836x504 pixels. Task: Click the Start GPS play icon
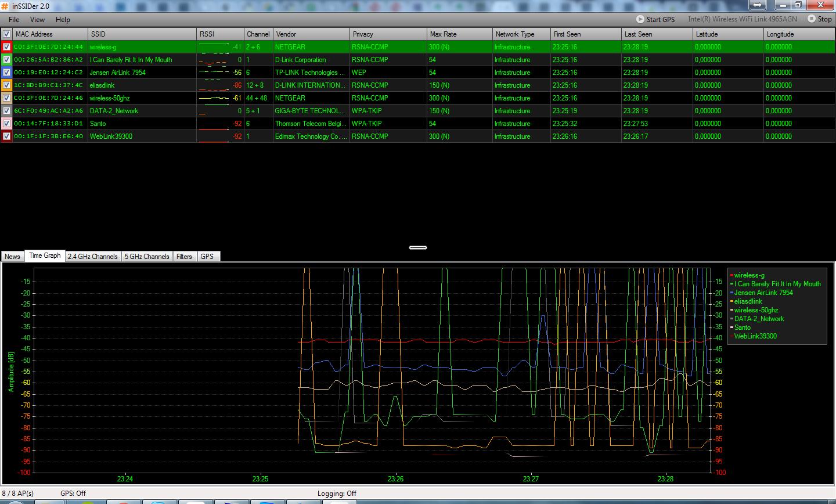640,19
